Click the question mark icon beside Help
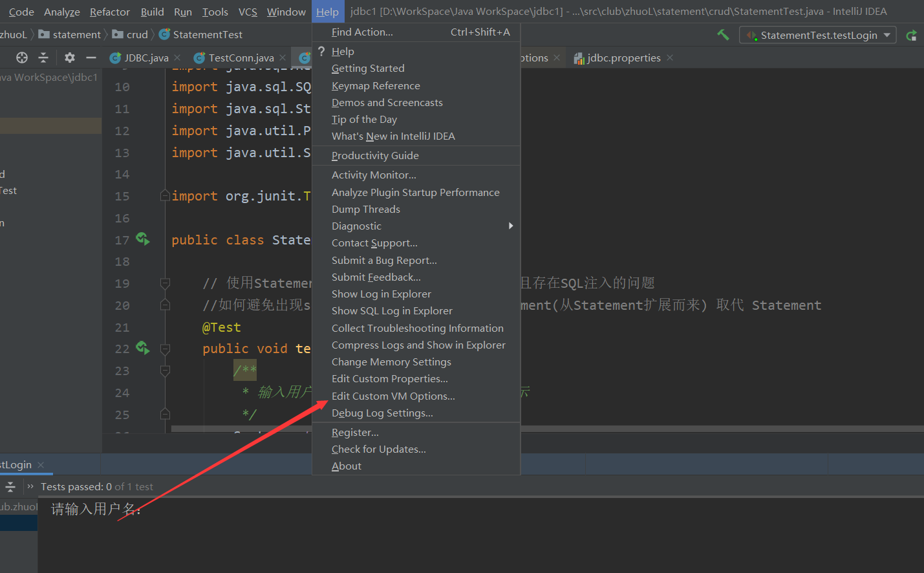The height and width of the screenshot is (573, 924). tap(321, 51)
